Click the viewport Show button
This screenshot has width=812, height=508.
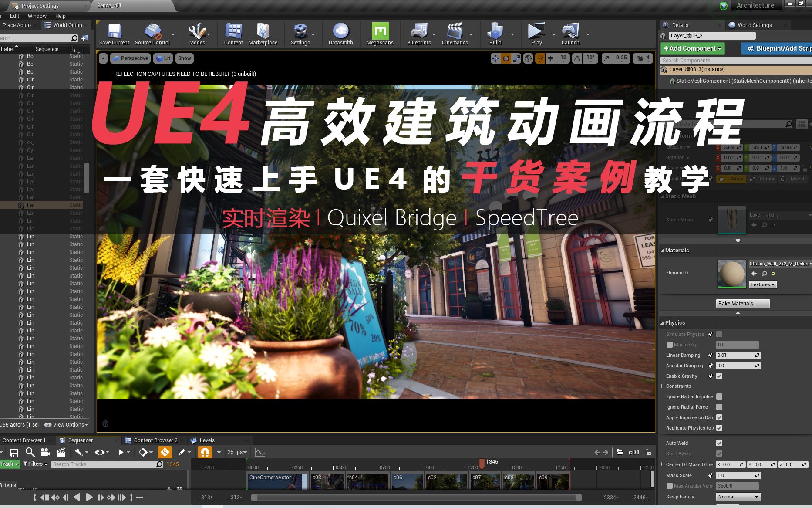pos(185,58)
